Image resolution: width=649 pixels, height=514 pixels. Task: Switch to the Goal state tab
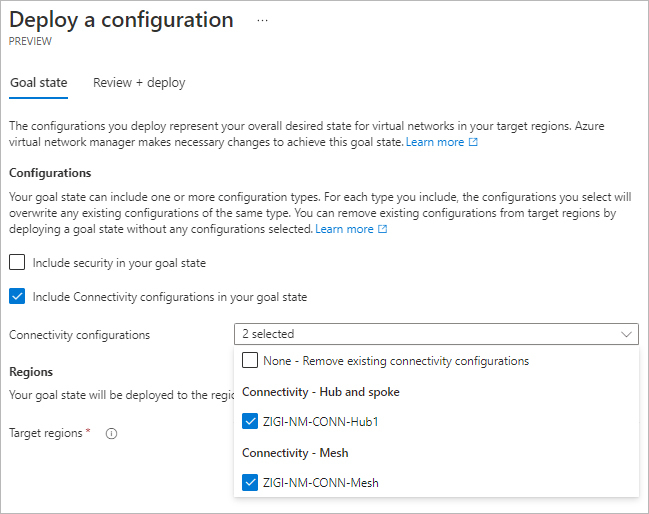[x=38, y=83]
